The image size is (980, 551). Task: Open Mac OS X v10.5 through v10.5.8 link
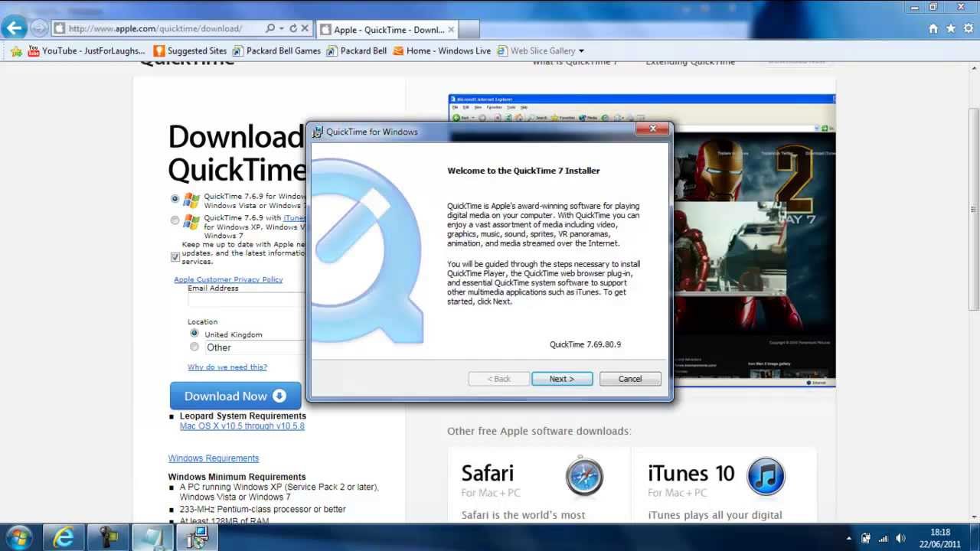(x=242, y=426)
